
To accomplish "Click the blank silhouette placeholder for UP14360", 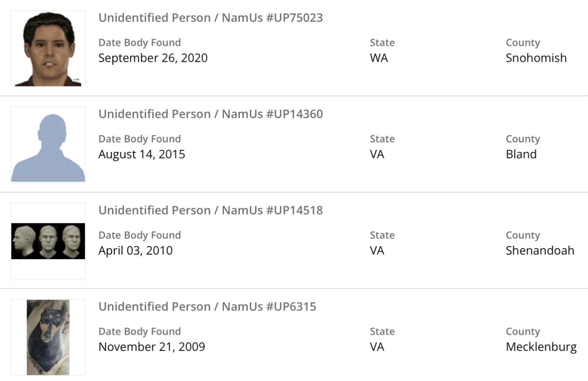I will [48, 145].
